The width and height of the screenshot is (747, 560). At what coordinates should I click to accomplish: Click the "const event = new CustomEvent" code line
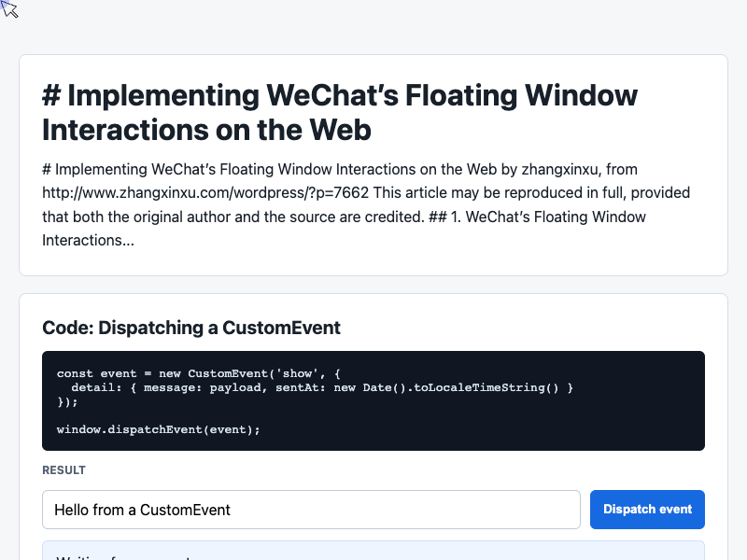[x=198, y=373]
